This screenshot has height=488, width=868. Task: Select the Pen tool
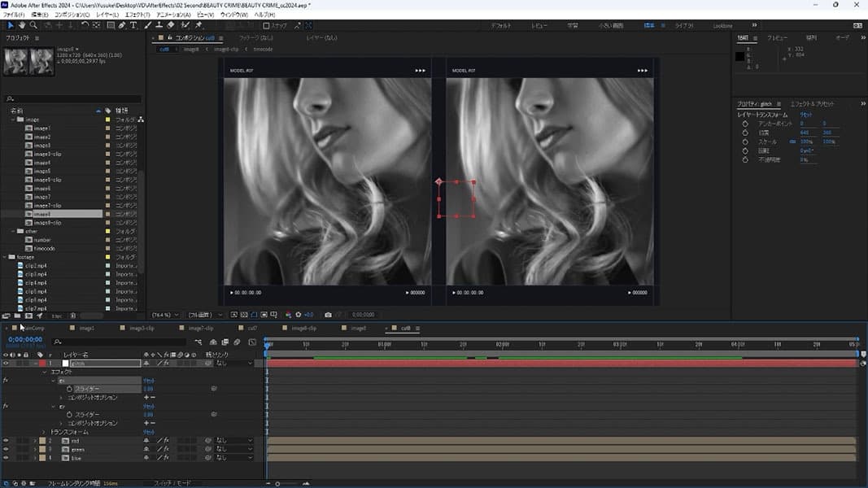pos(122,25)
